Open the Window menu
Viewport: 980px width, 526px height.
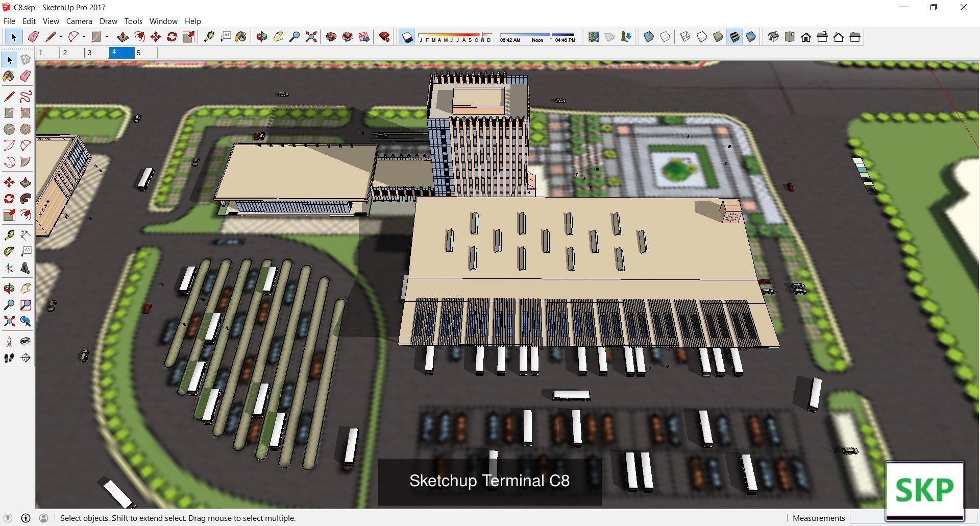[163, 21]
